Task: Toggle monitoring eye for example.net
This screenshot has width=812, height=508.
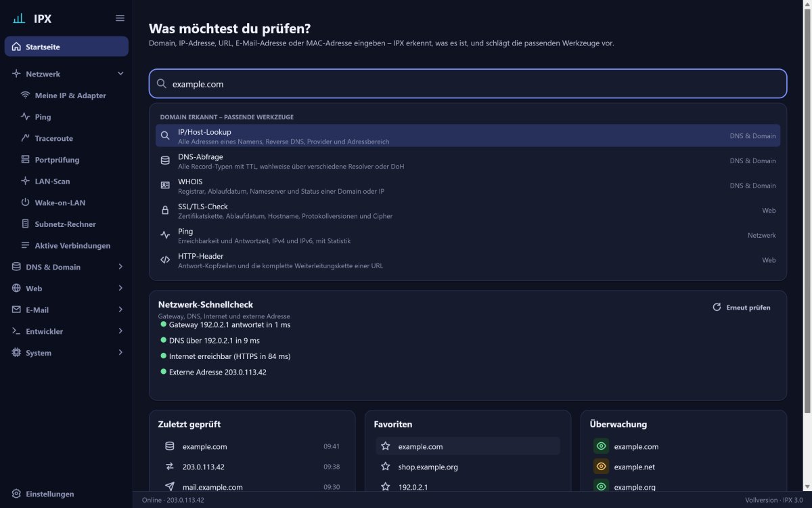Action: pyautogui.click(x=601, y=467)
